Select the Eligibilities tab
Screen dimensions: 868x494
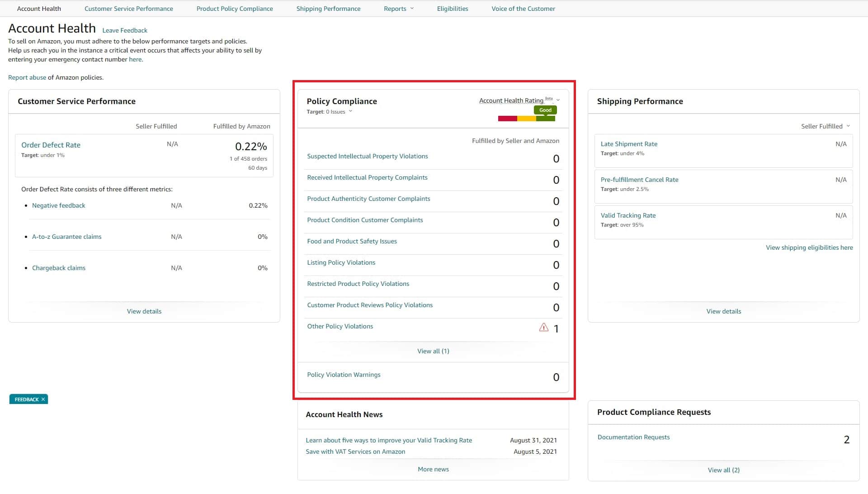[x=453, y=9]
